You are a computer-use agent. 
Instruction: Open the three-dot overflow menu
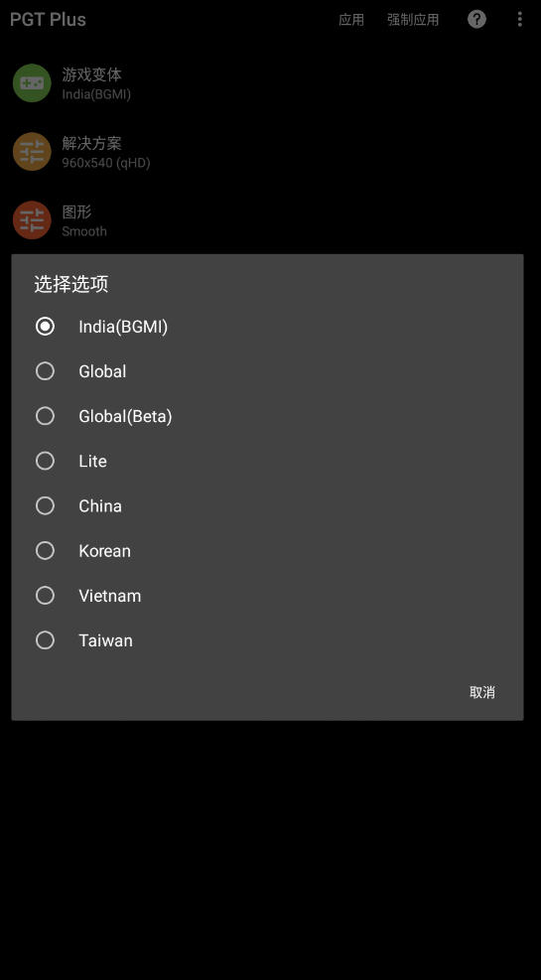(x=520, y=19)
